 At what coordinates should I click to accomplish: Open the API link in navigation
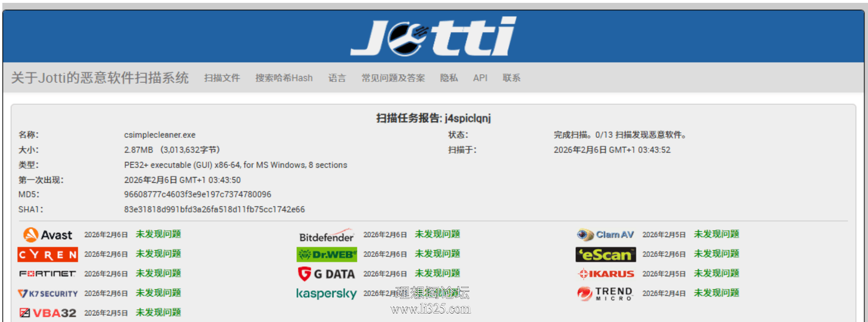tap(480, 78)
